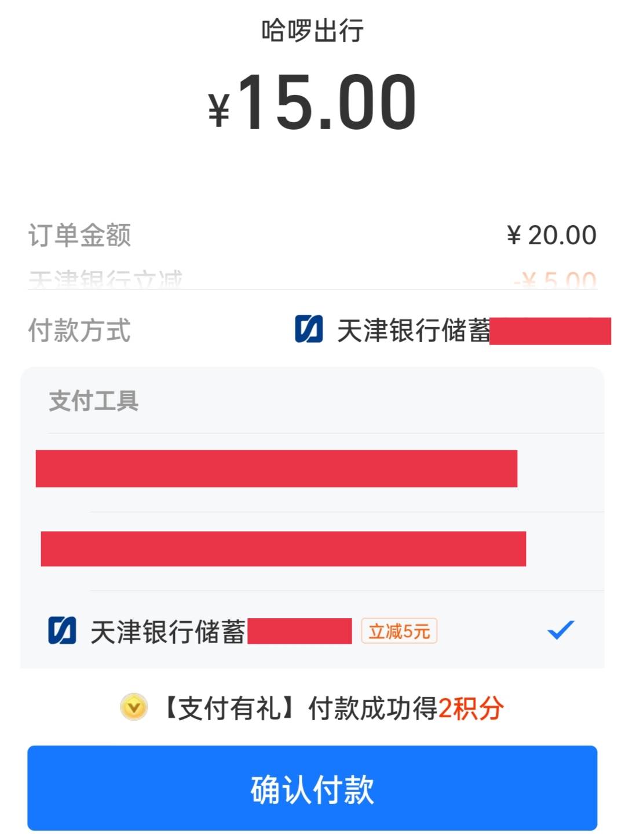Click the 付款成功得2积分 promo text

[x=372, y=708]
